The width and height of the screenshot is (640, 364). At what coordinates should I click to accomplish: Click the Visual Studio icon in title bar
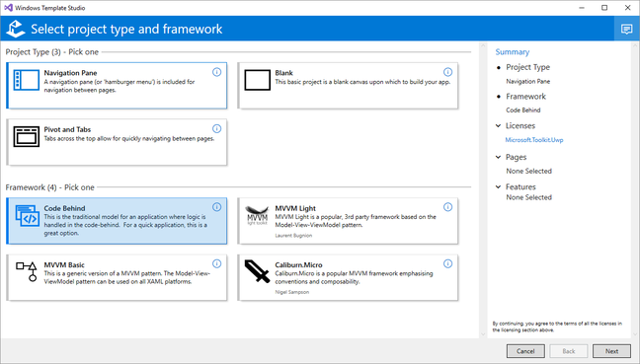pyautogui.click(x=8, y=8)
